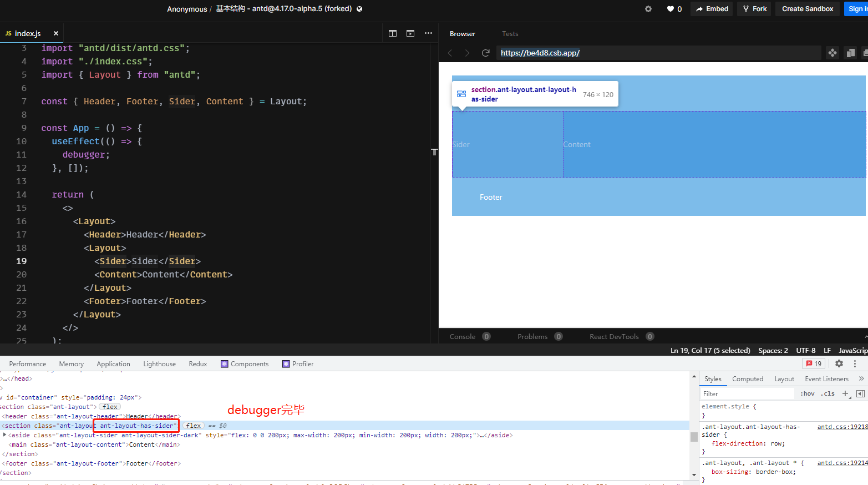868x485 pixels.
Task: Reload the browser preview
Action: [x=486, y=53]
